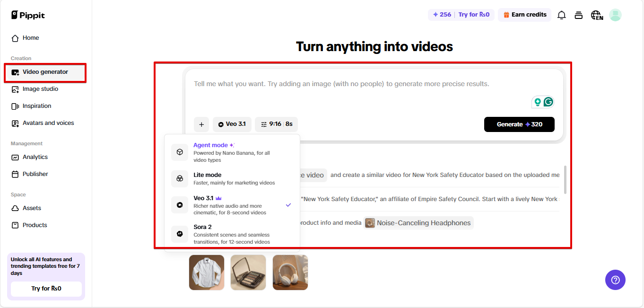Click the Turn anything into videos heading
644x308 pixels.
tap(374, 46)
